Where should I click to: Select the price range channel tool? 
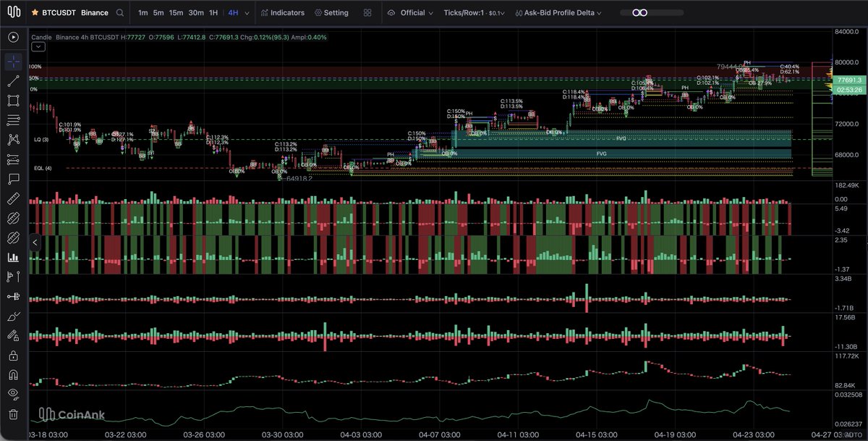click(x=13, y=159)
